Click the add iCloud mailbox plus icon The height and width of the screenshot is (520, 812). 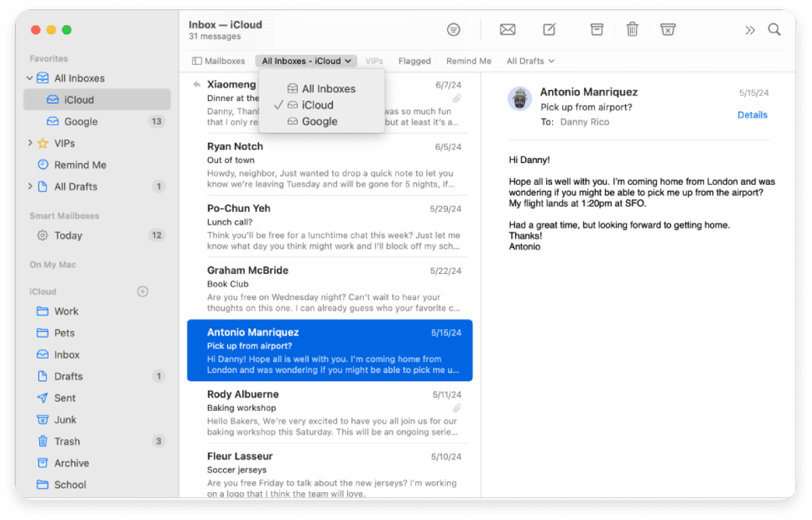tap(143, 292)
